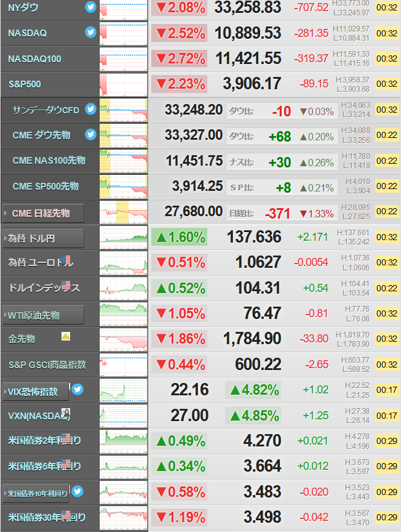The height and width of the screenshot is (532, 401).
Task: Select the 金先物 label
Action: (22, 339)
